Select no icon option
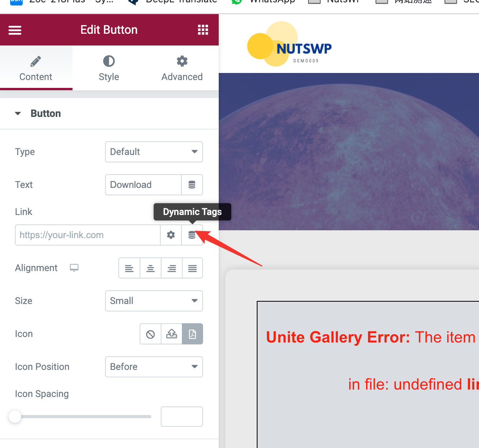Viewport: 479px width, 448px height. 151,334
